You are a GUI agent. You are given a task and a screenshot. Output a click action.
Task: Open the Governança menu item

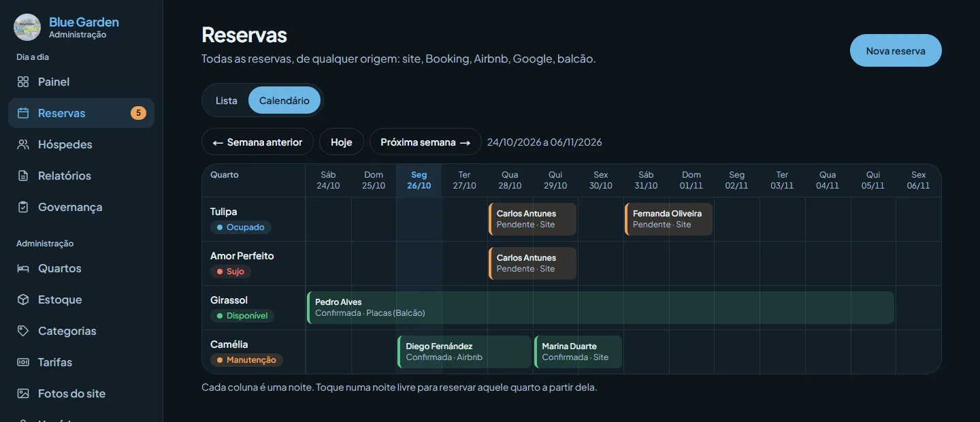point(81,207)
